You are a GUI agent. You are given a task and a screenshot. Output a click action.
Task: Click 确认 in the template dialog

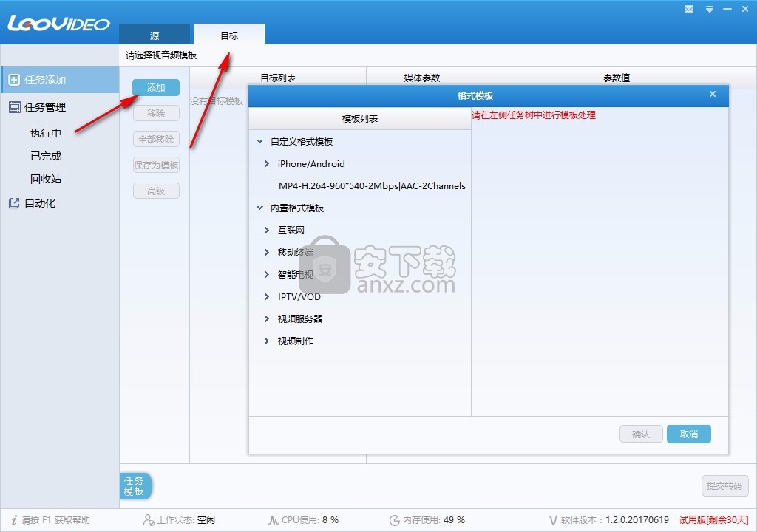point(641,434)
